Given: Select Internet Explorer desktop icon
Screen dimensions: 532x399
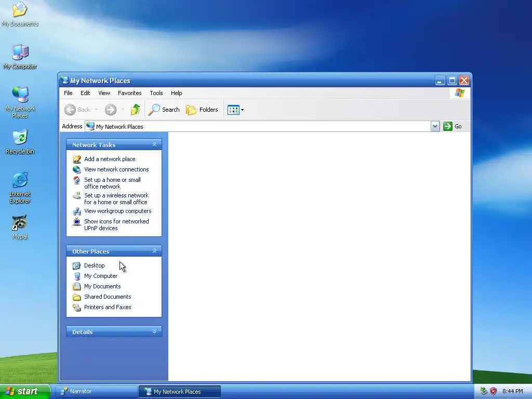Looking at the screenshot, I should click(x=20, y=187).
